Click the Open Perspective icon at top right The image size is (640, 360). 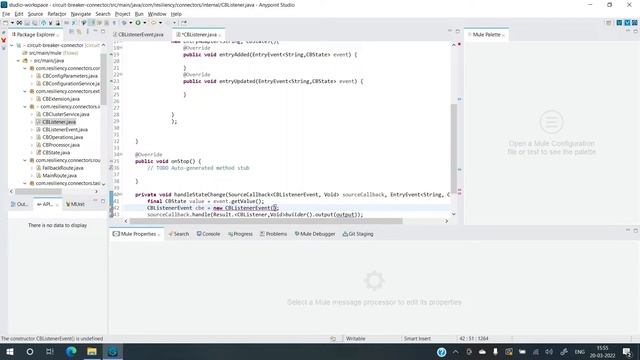[609, 23]
